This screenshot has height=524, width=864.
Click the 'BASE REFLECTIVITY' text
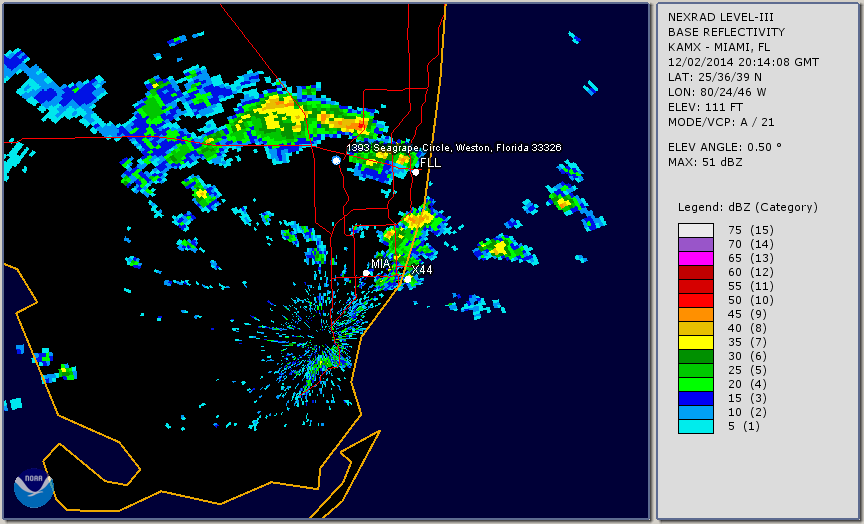click(x=726, y=32)
